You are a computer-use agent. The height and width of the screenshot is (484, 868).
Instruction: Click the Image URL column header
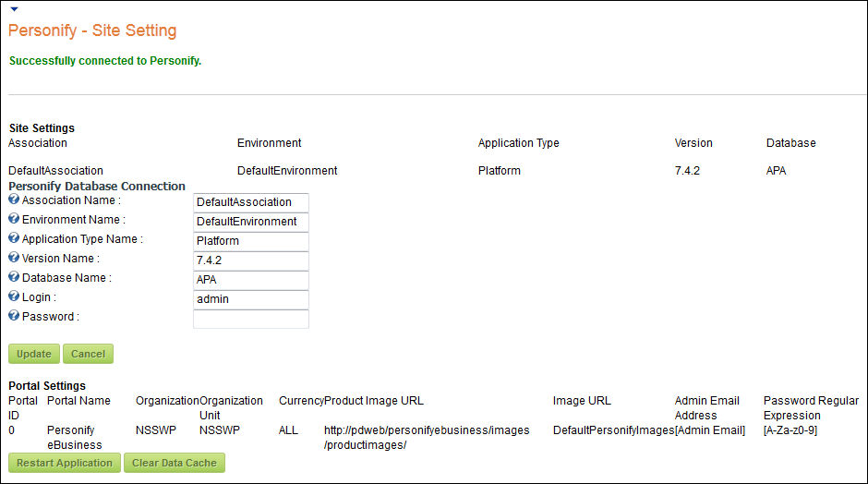[x=582, y=400]
